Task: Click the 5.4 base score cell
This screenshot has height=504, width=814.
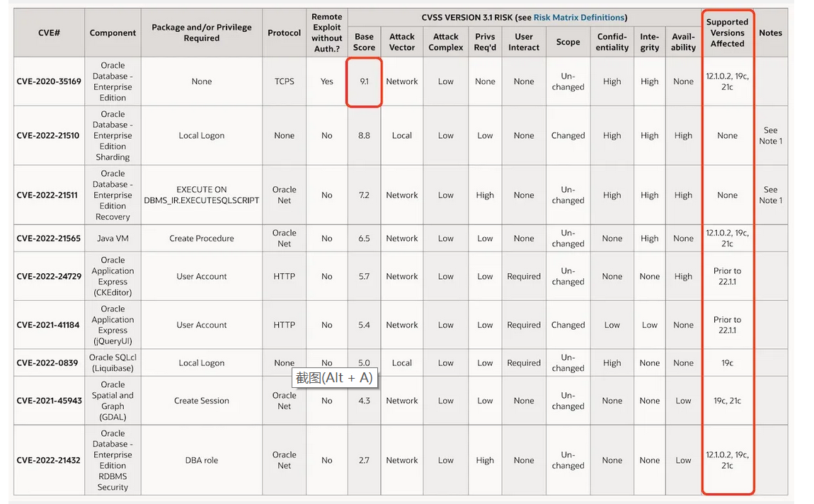Action: pos(364,325)
